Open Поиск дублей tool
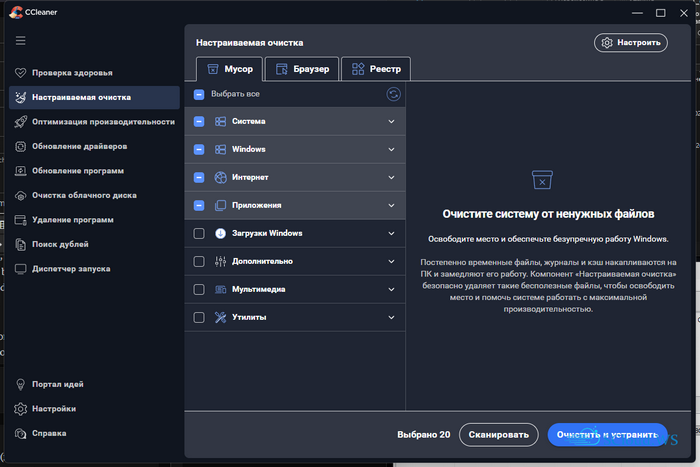 [x=61, y=244]
